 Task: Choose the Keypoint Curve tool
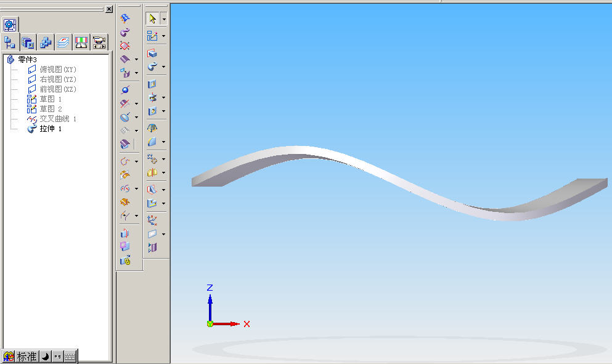click(125, 161)
